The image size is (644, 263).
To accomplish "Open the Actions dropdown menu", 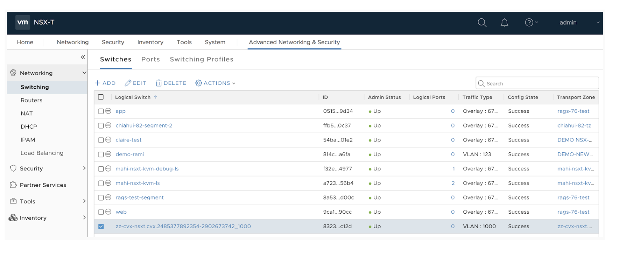I will click(215, 83).
